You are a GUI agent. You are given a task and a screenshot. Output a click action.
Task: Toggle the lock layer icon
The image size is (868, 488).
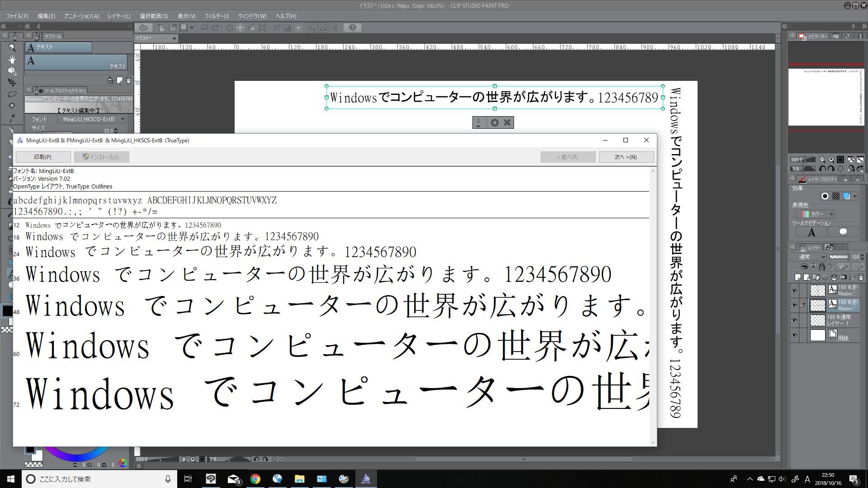(822, 267)
